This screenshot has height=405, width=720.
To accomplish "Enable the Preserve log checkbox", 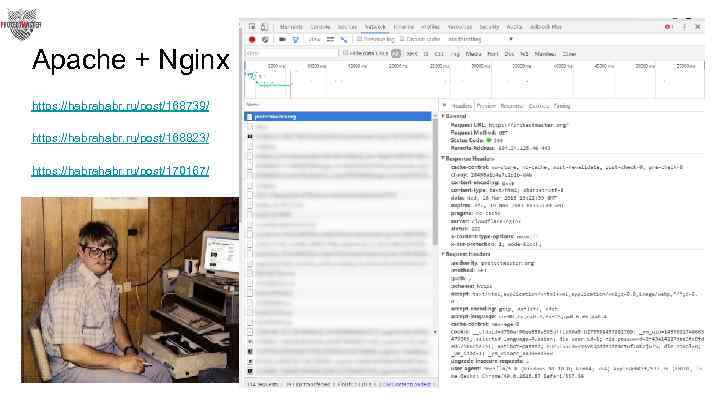I will (x=359, y=39).
